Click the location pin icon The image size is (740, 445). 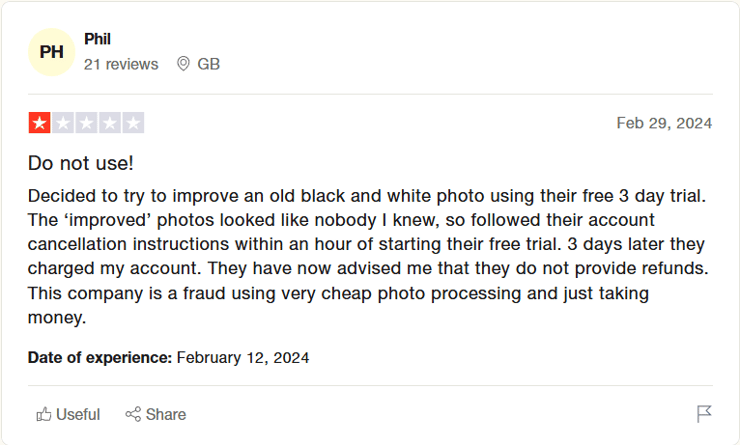pyautogui.click(x=183, y=64)
